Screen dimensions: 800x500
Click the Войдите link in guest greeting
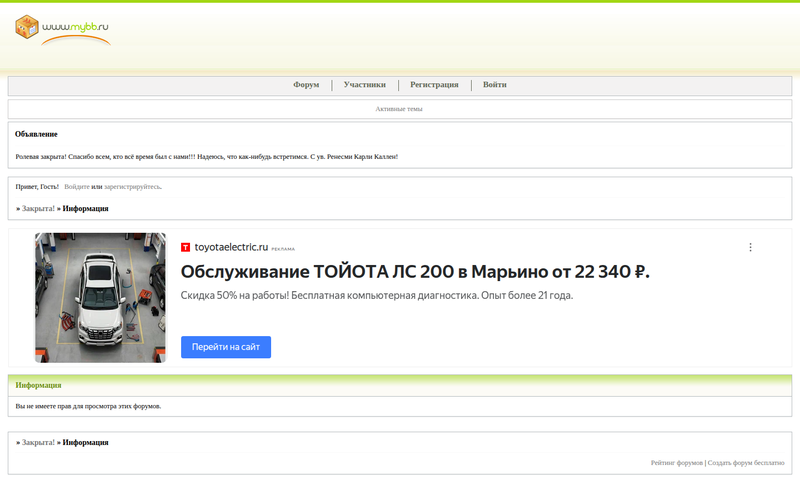click(x=76, y=186)
